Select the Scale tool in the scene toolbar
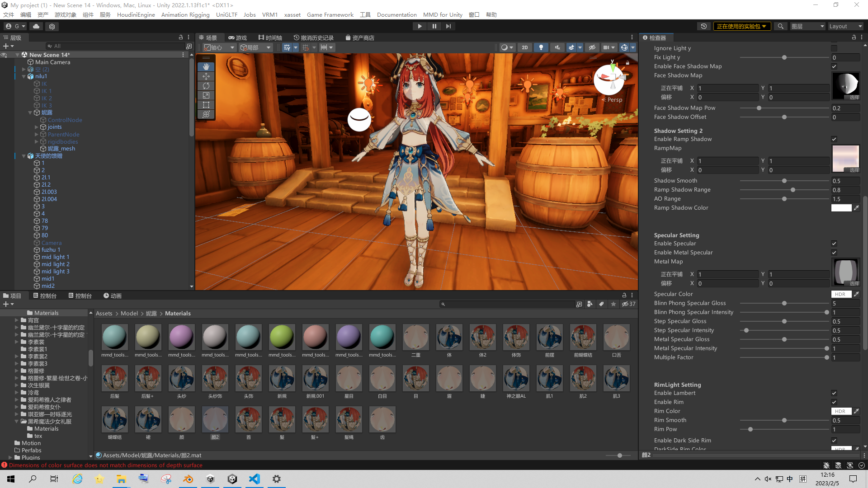The width and height of the screenshot is (868, 488). (x=206, y=95)
